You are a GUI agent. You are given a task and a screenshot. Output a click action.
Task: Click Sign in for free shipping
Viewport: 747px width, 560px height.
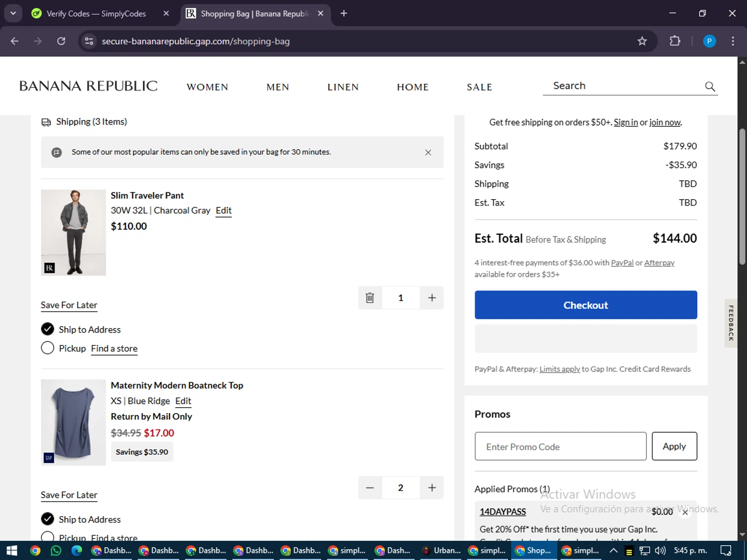pos(625,122)
